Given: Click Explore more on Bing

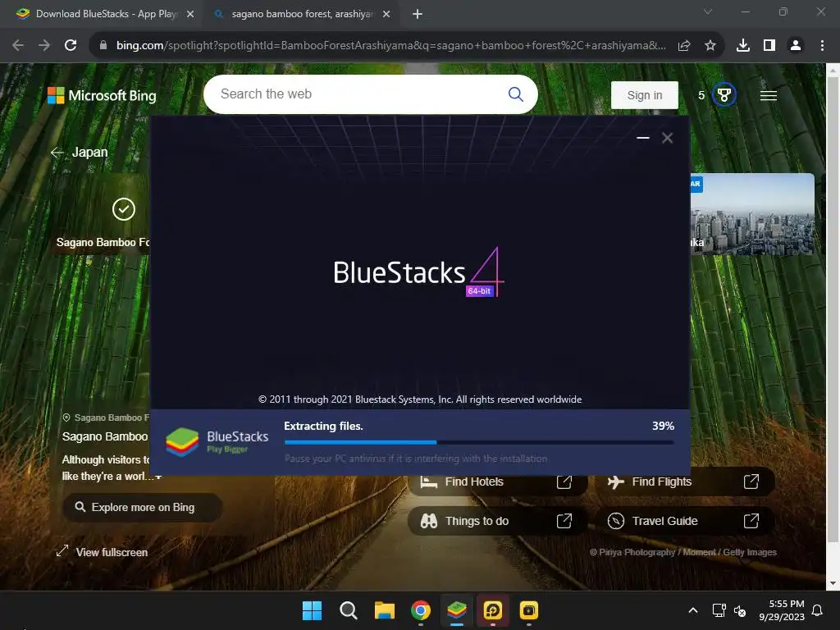Looking at the screenshot, I should [x=142, y=507].
